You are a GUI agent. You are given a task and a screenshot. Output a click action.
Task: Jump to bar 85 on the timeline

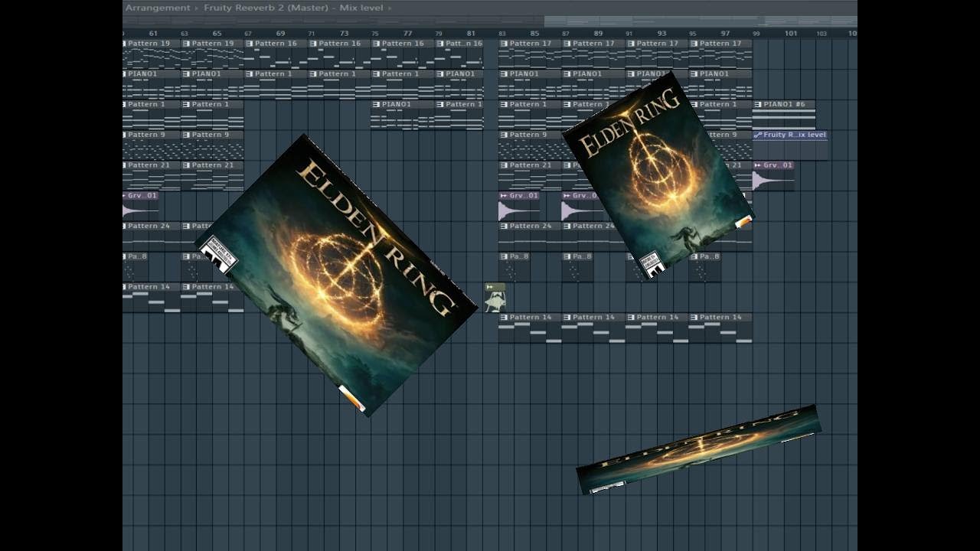(534, 34)
